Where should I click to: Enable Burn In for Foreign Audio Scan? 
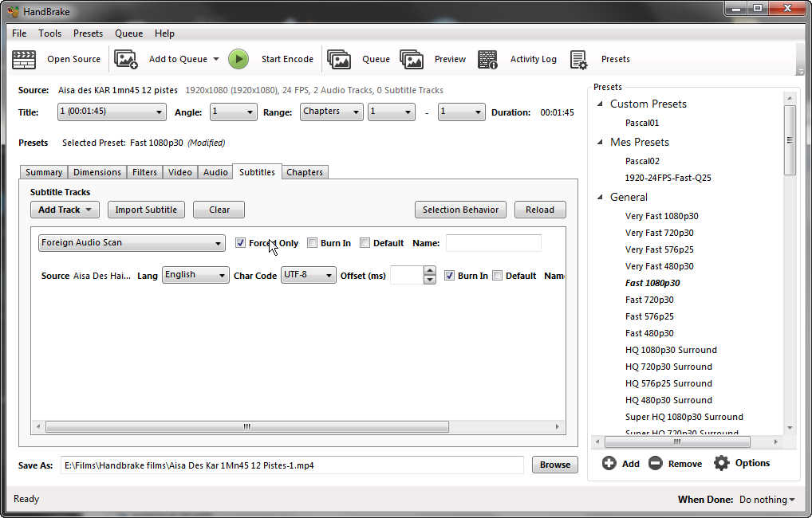click(x=312, y=243)
